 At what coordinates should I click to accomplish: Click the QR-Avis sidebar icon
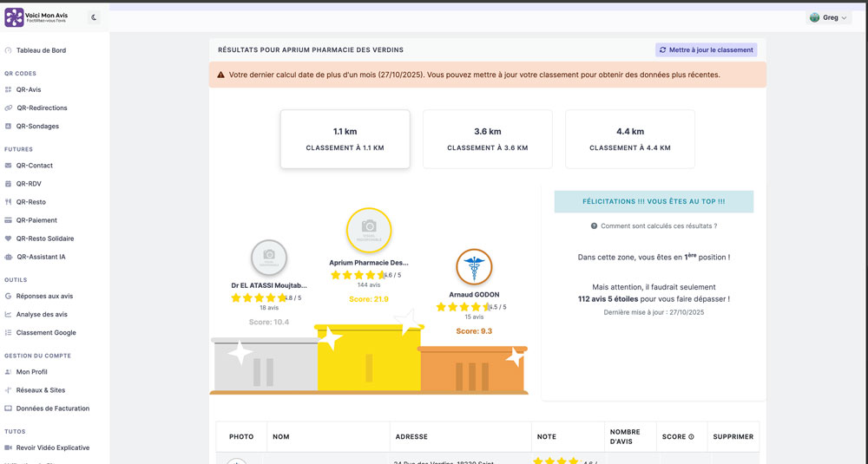[x=9, y=89]
